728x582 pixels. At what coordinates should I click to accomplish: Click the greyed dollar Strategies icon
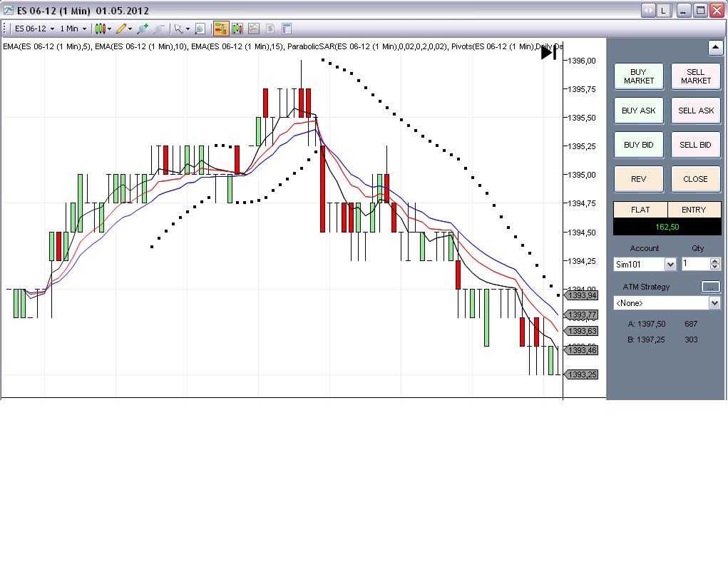click(270, 29)
